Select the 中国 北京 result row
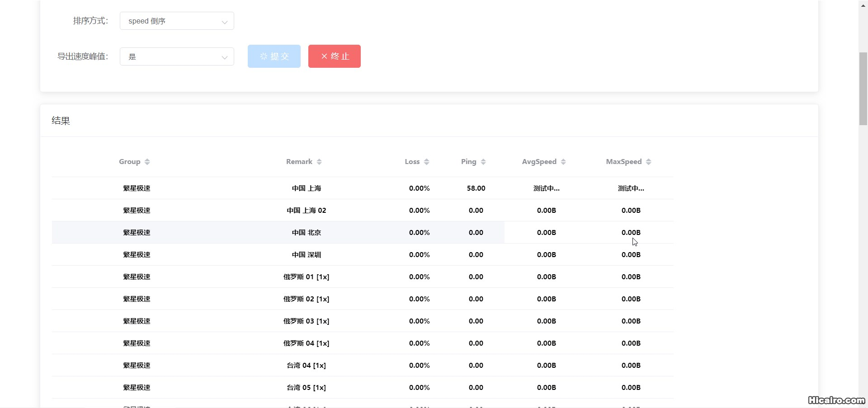Viewport: 868px width, 408px height. pos(306,233)
